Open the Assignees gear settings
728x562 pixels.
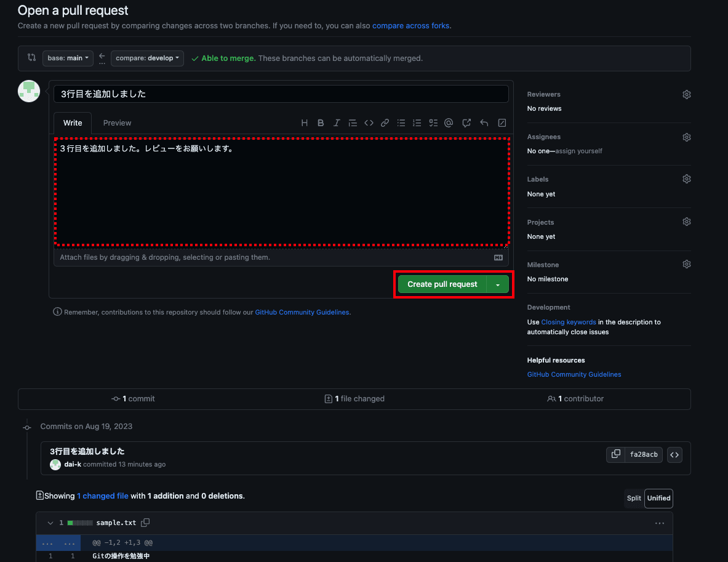point(687,137)
